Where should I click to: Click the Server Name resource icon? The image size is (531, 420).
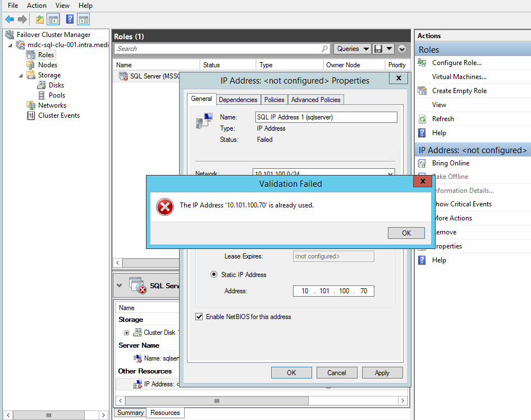(x=138, y=358)
